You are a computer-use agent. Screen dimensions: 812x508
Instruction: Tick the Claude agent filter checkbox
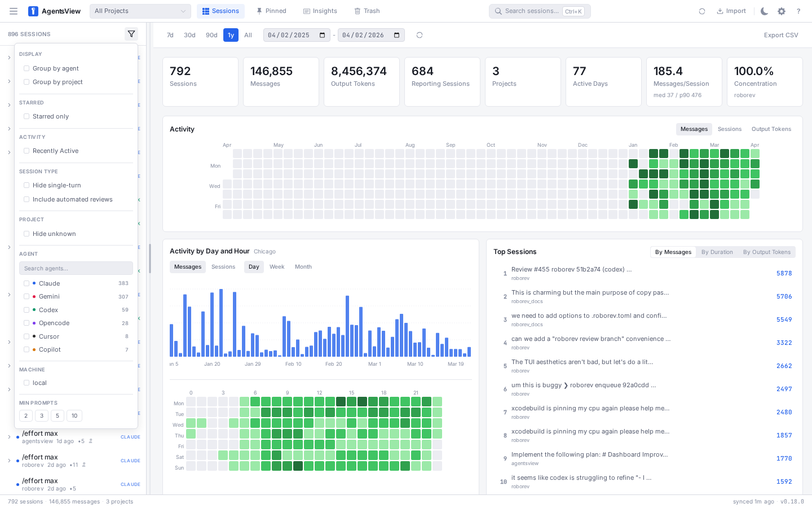click(27, 283)
